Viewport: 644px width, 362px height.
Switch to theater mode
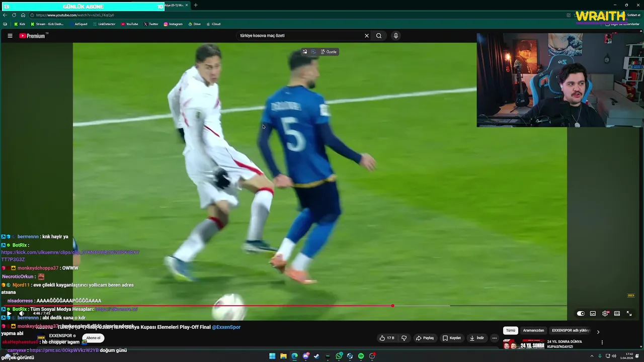[617, 313]
